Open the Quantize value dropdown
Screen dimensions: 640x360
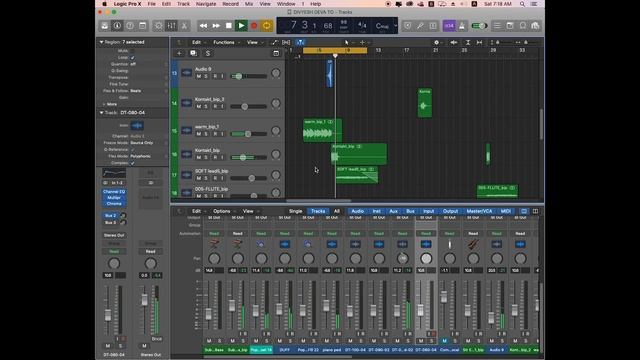point(148,64)
